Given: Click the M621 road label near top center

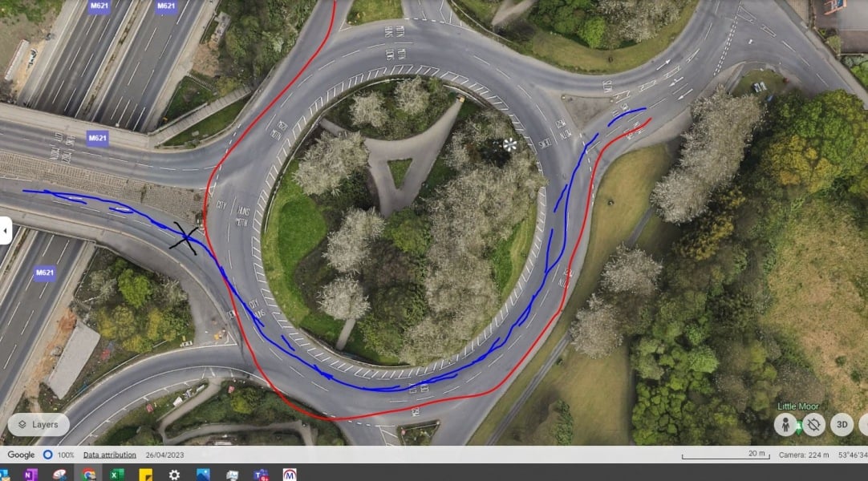Looking at the screenshot, I should pos(165,6).
